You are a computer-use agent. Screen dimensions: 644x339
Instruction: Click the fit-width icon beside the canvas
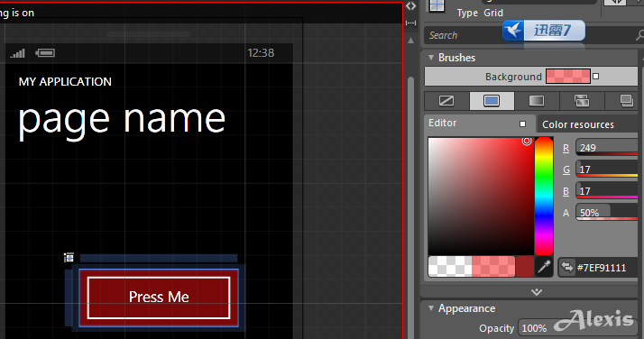[410, 23]
